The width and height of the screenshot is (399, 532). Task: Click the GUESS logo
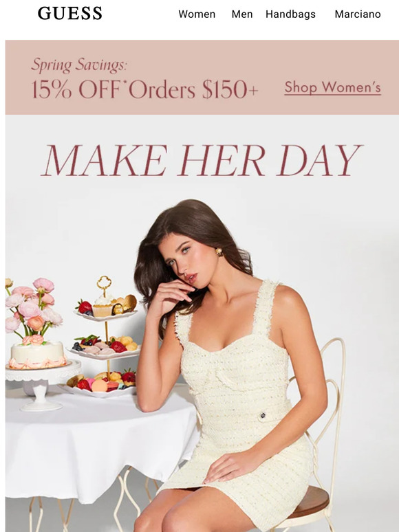click(x=69, y=14)
